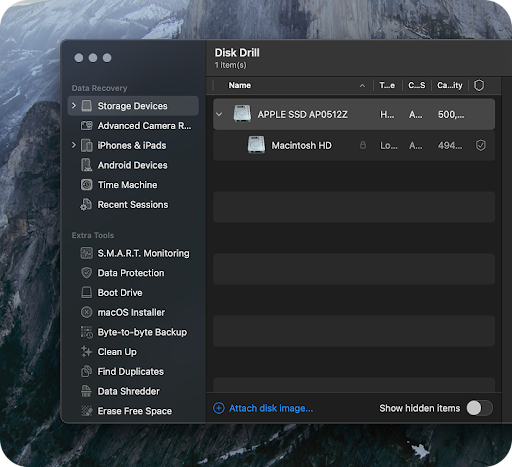
Task: Open Advanced Camera R... sidebar item
Action: 133,126
